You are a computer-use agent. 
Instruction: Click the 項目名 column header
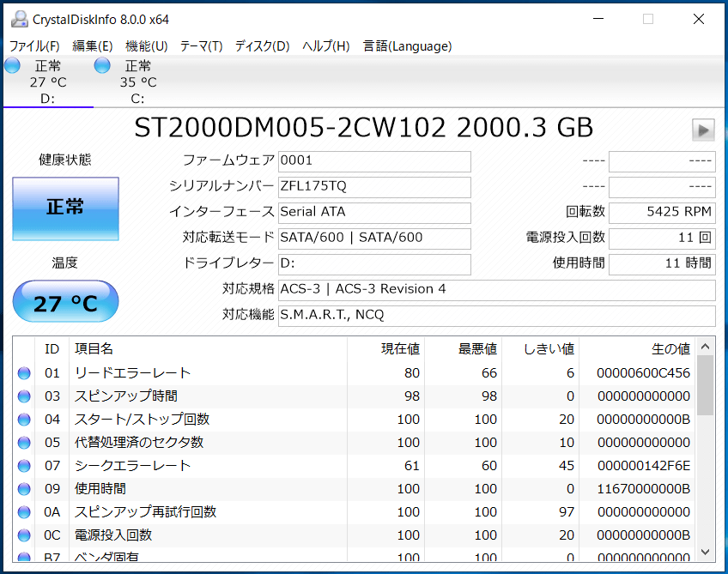click(x=208, y=349)
